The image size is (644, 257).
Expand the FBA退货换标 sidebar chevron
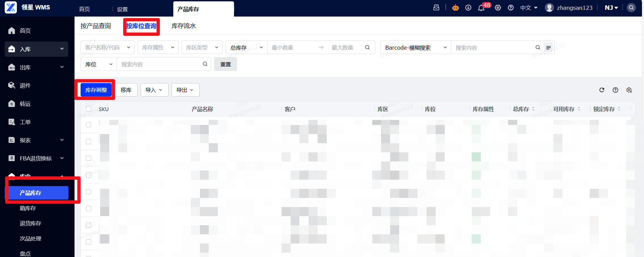[x=62, y=158]
